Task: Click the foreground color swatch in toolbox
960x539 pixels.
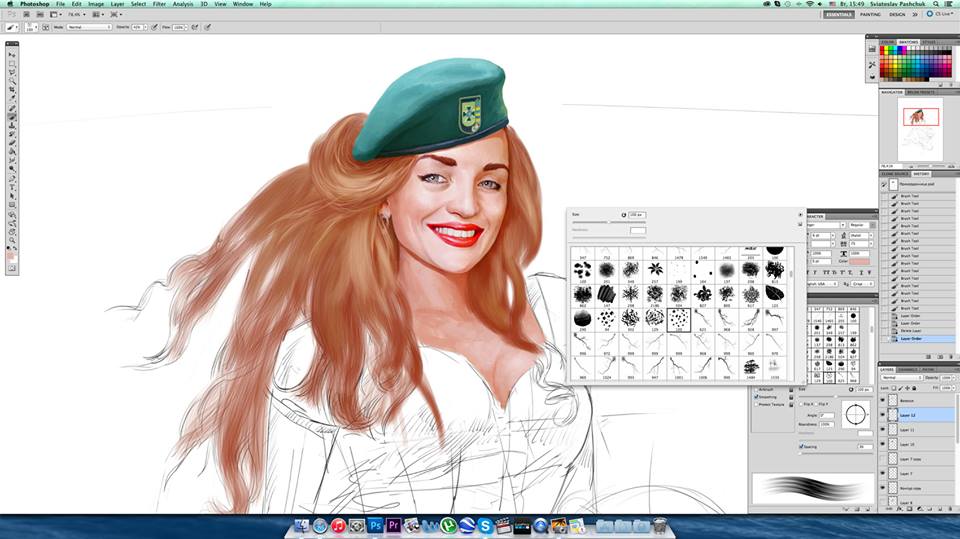Action: click(10, 255)
